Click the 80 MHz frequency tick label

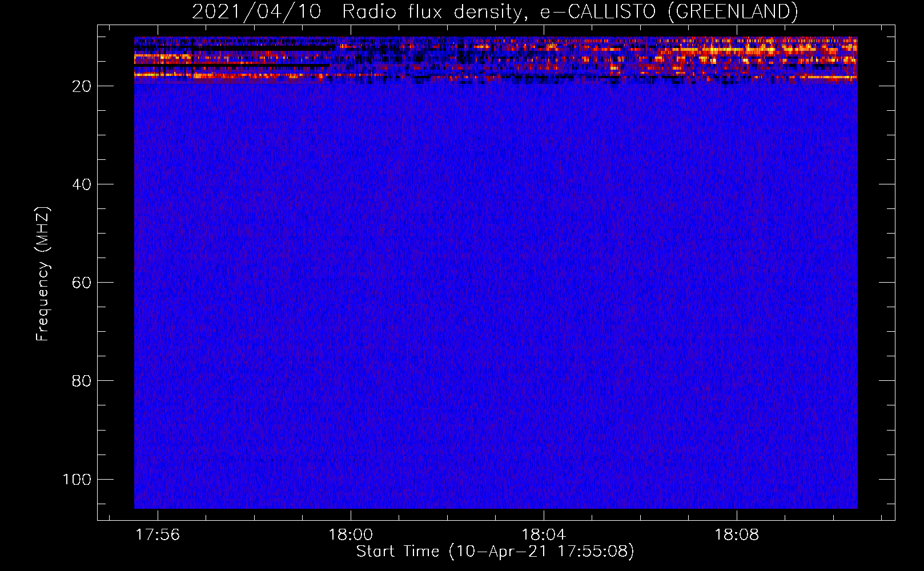coord(82,381)
